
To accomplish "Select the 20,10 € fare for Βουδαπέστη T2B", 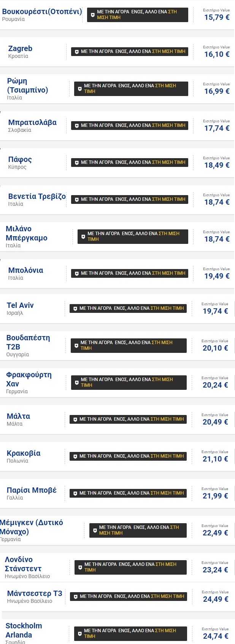I will (x=215, y=348).
